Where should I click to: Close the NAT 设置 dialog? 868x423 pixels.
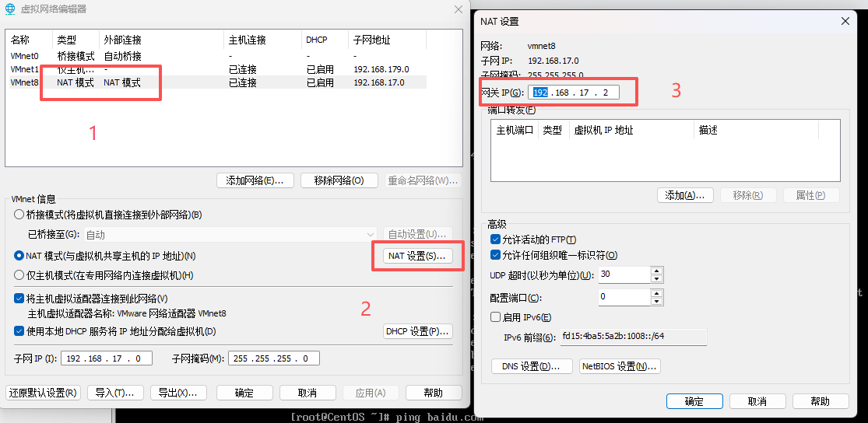[845, 22]
